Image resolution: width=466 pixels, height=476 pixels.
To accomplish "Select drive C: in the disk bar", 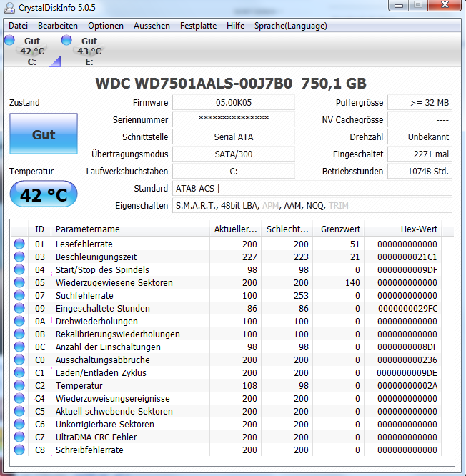I will (32, 51).
